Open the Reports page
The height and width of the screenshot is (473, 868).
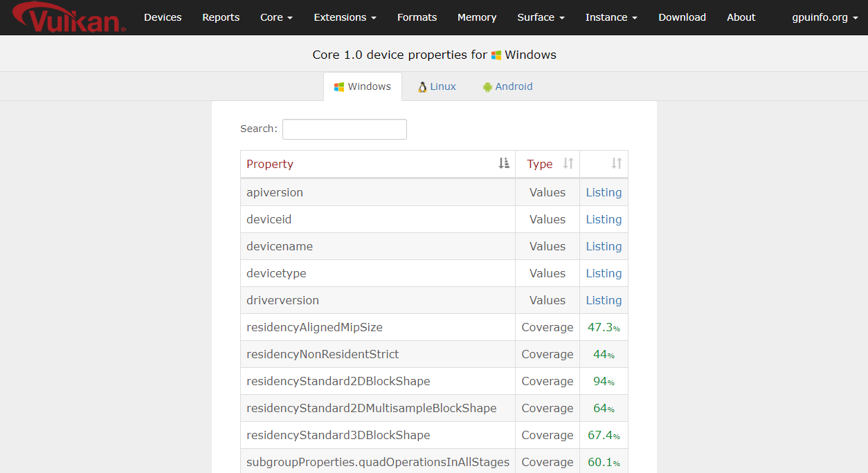[221, 17]
